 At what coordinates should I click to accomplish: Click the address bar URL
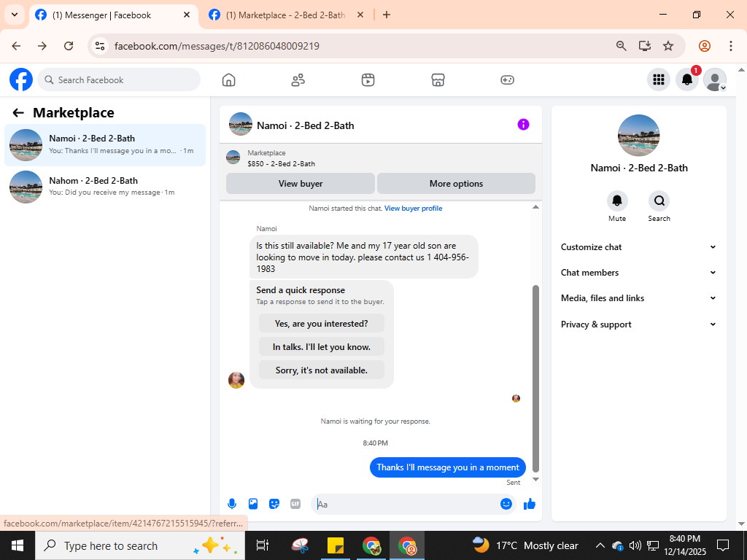(x=217, y=46)
